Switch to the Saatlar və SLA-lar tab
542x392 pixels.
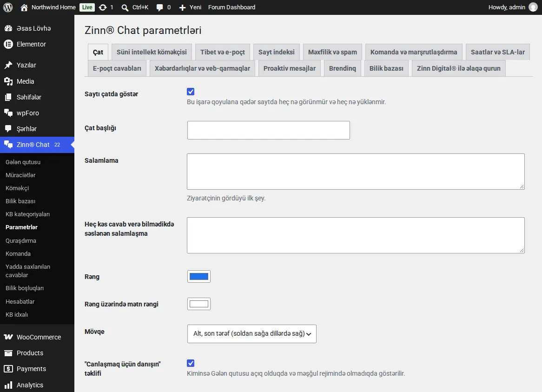[x=498, y=52]
